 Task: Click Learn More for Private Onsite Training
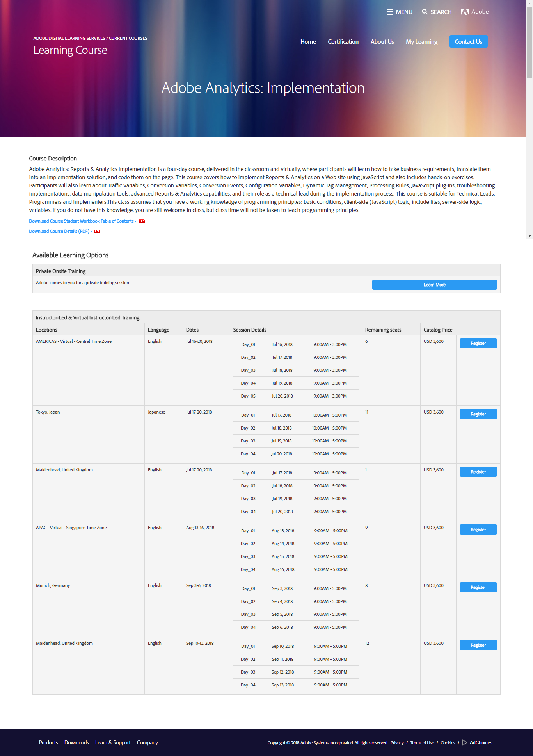(434, 285)
